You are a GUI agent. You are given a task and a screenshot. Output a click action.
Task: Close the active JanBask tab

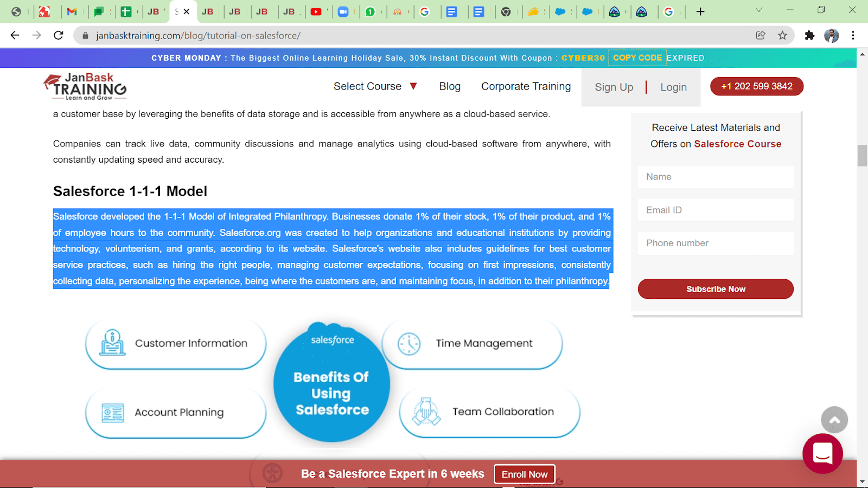pyautogui.click(x=187, y=11)
